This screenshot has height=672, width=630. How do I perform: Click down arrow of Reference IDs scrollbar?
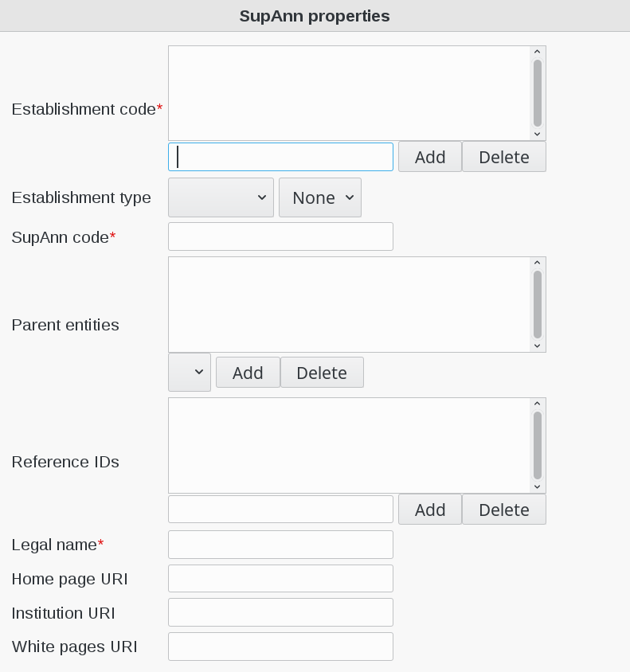click(538, 486)
